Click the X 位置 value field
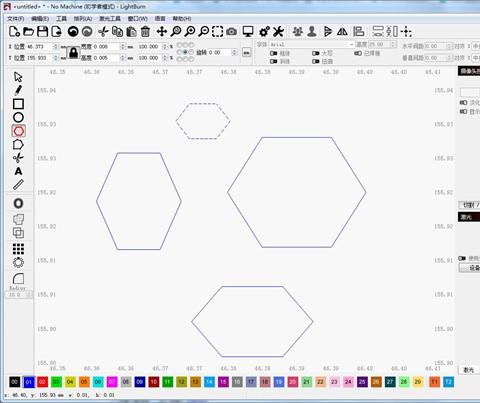Image resolution: width=480 pixels, height=403 pixels. 39,47
